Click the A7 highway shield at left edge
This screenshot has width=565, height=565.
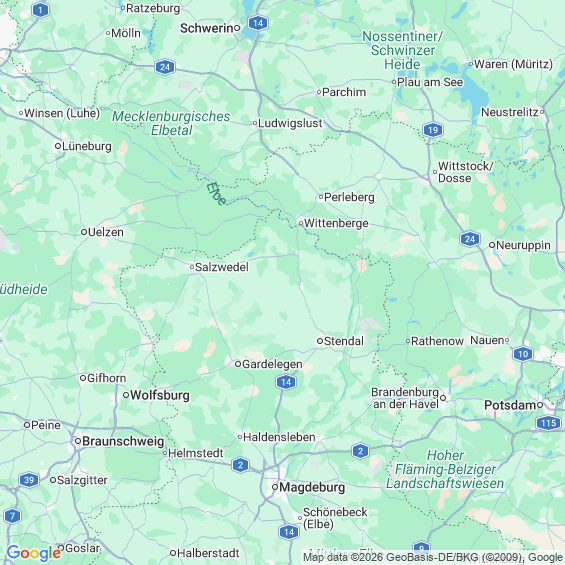(x=13, y=516)
